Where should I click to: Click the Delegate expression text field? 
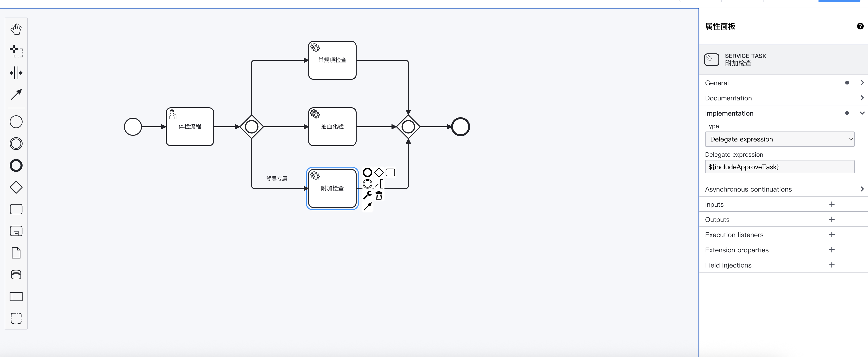[x=779, y=167]
